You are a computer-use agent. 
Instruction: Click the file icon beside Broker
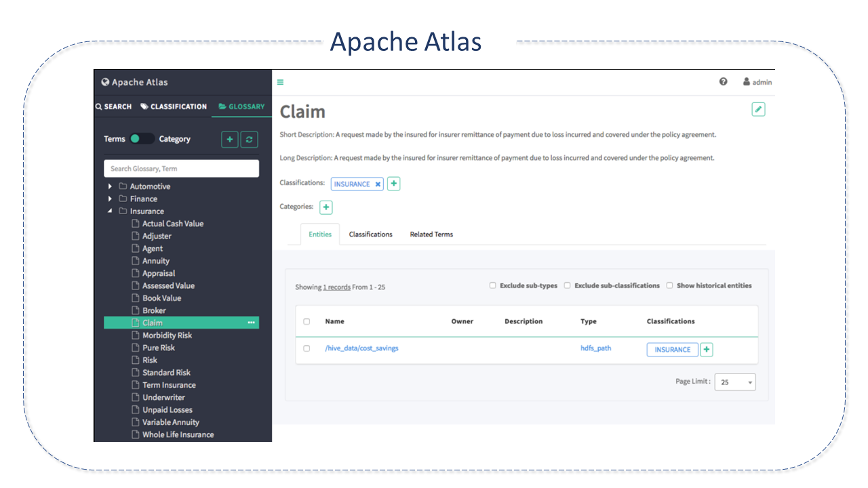[136, 310]
